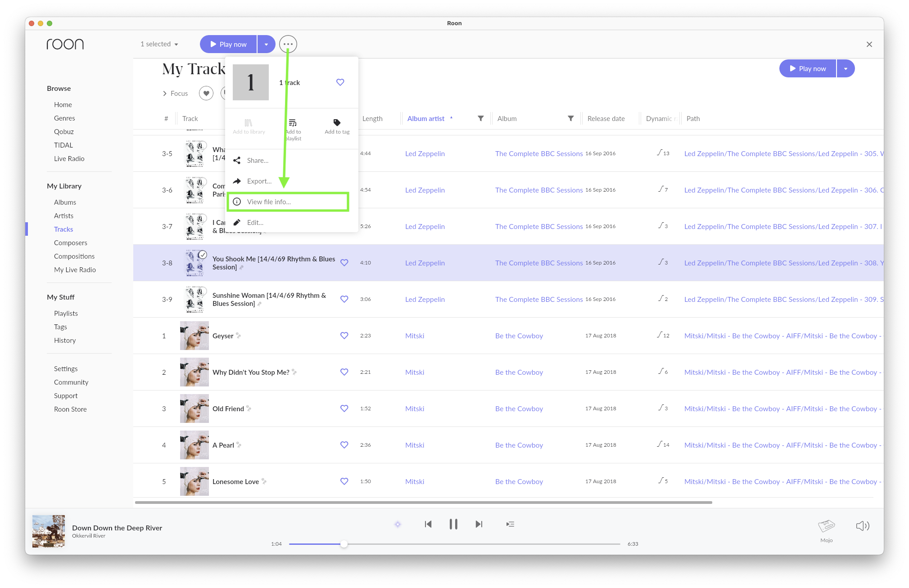This screenshot has height=588, width=909.
Task: Open Tags under My Stuff
Action: point(60,327)
